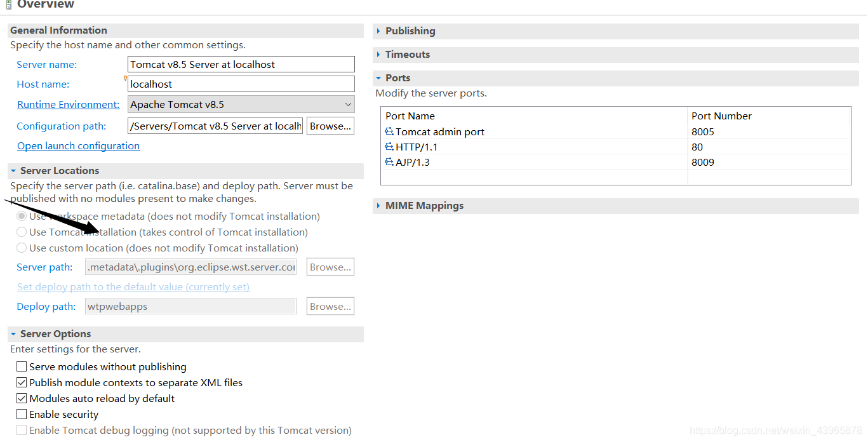Select Use workspace metadata radio option
The image size is (868, 442).
[22, 216]
